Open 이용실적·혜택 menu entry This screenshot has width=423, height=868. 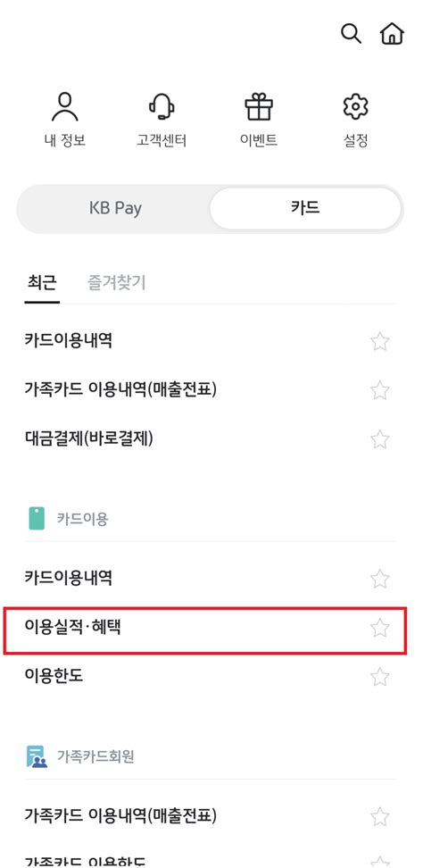tap(205, 630)
